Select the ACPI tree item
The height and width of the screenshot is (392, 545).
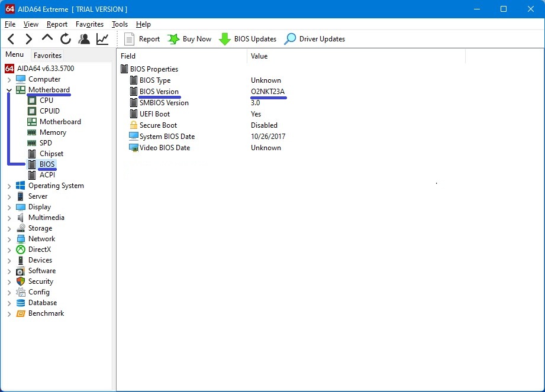pyautogui.click(x=47, y=175)
